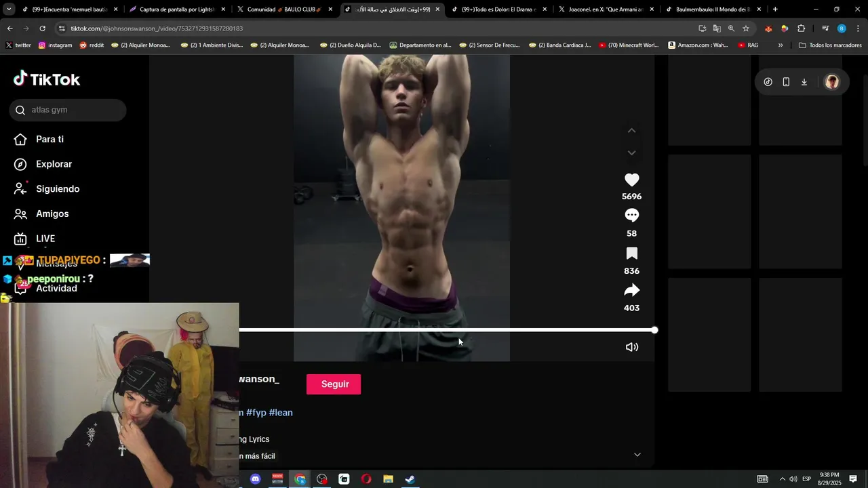Open Voicemeeter from taskbar
The height and width of the screenshot is (488, 868).
coord(277,479)
